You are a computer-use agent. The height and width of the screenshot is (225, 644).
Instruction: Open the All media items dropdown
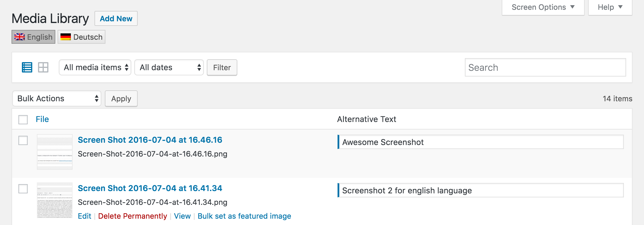click(95, 67)
